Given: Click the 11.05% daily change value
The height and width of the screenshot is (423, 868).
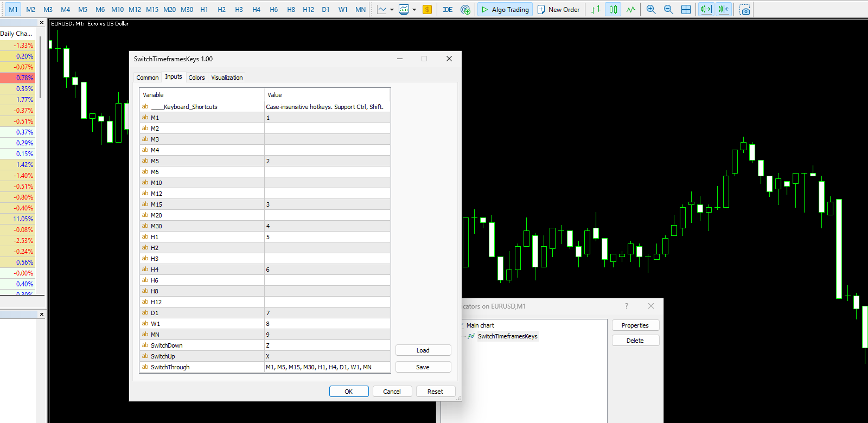Looking at the screenshot, I should (23, 219).
